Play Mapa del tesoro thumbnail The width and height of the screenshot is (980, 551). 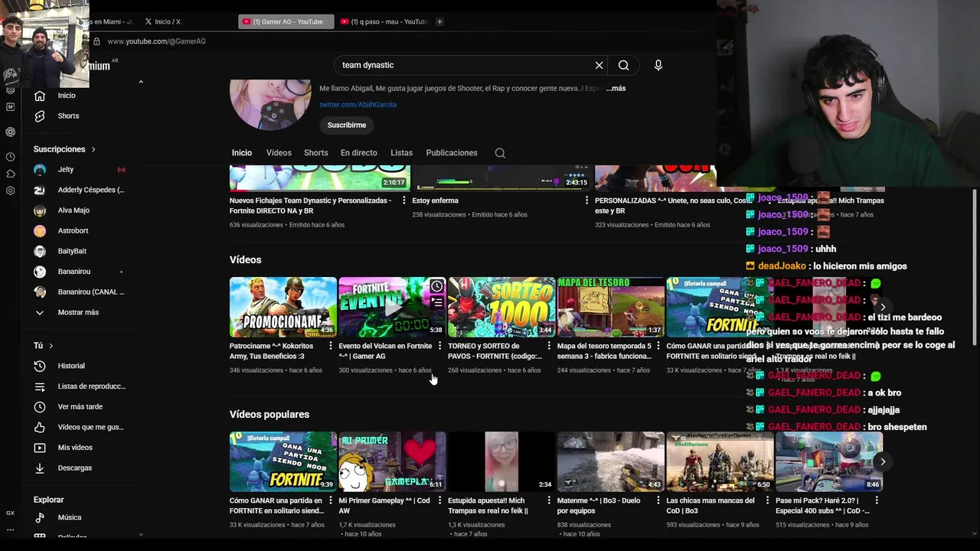point(611,307)
